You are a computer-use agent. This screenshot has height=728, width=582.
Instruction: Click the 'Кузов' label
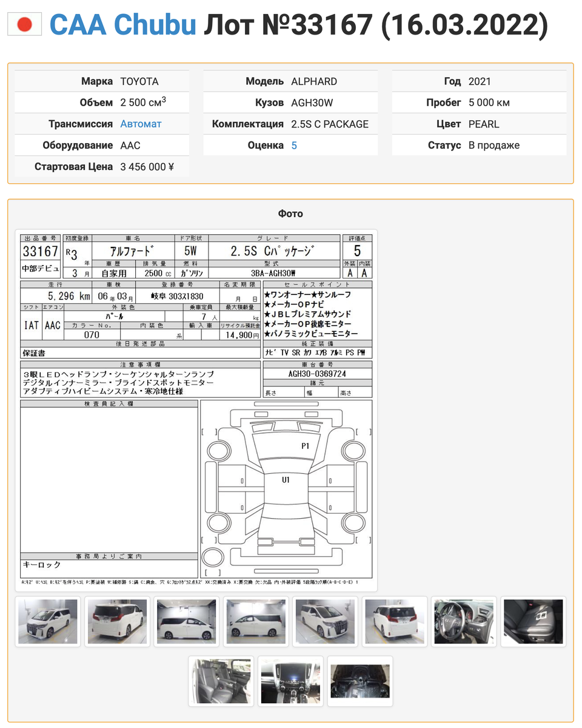[270, 103]
